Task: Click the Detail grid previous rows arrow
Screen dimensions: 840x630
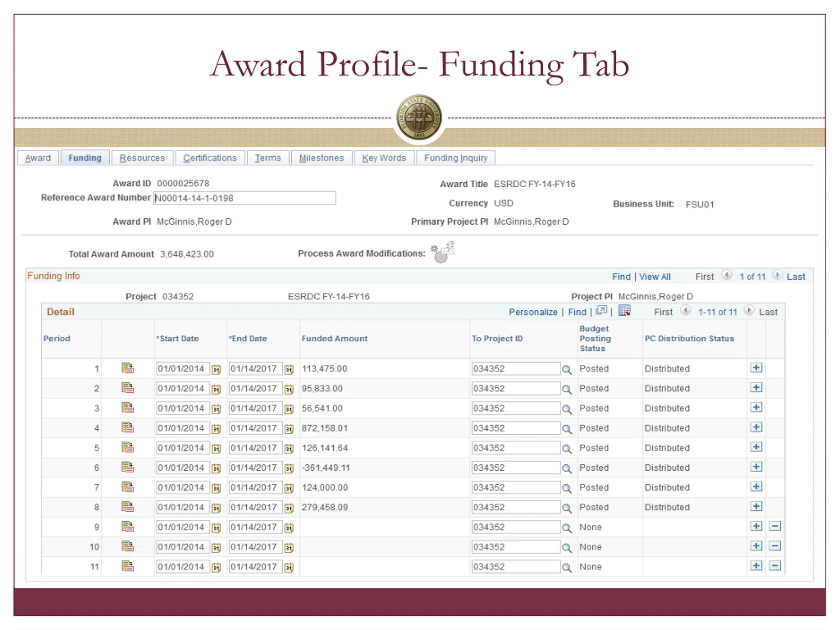Action: 685,310
